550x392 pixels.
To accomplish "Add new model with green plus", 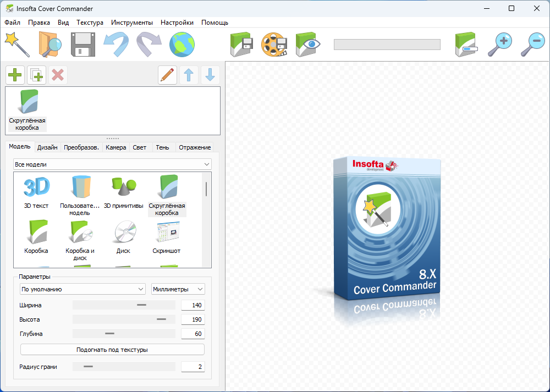I will (15, 75).
